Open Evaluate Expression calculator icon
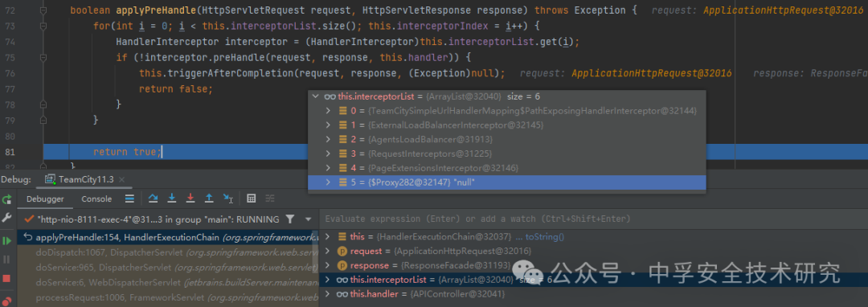The width and height of the screenshot is (868, 307). 251,199
